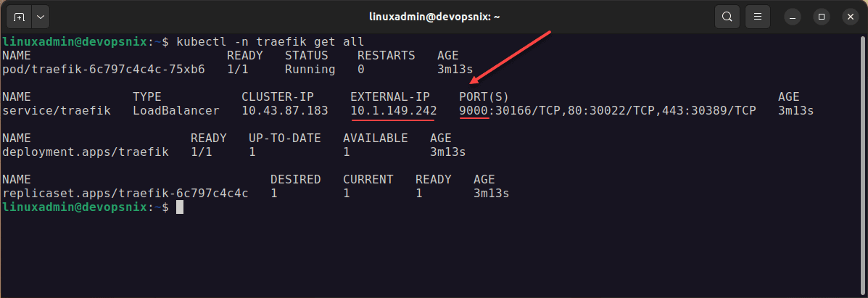Click the LoadBalancer service type
Image resolution: width=868 pixels, height=298 pixels.
click(x=175, y=110)
